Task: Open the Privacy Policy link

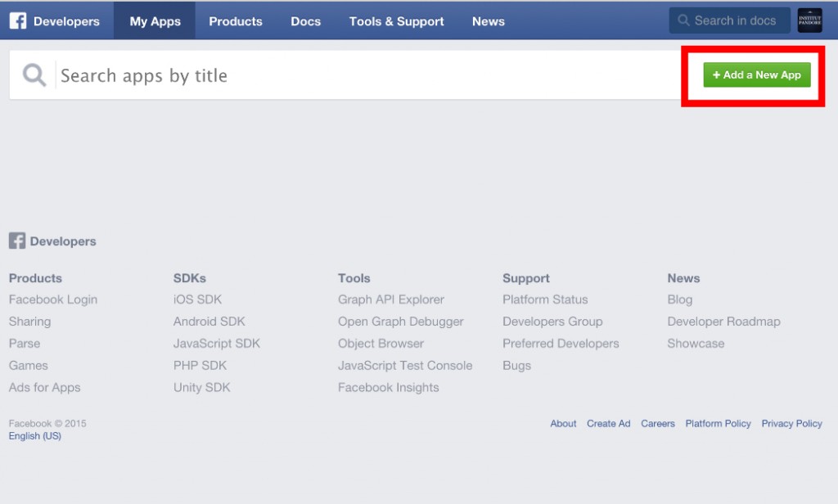Action: point(791,423)
